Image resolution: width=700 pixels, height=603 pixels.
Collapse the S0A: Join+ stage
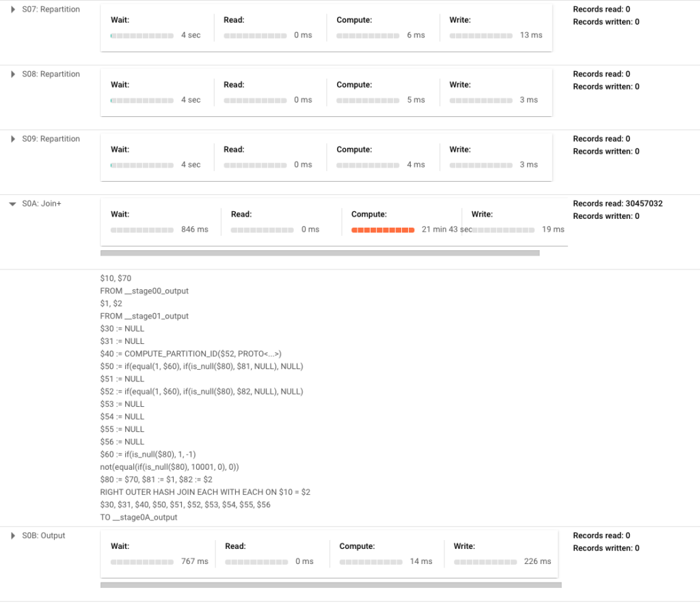coord(12,203)
